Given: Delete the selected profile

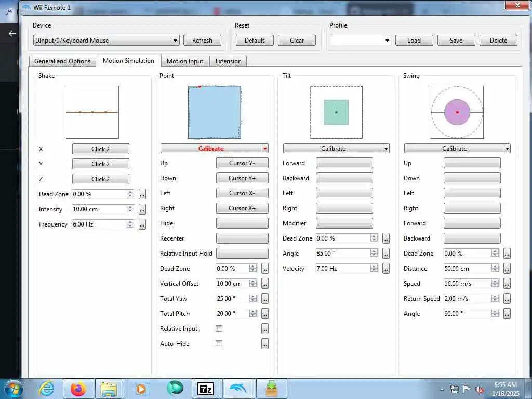Looking at the screenshot, I should click(498, 41).
